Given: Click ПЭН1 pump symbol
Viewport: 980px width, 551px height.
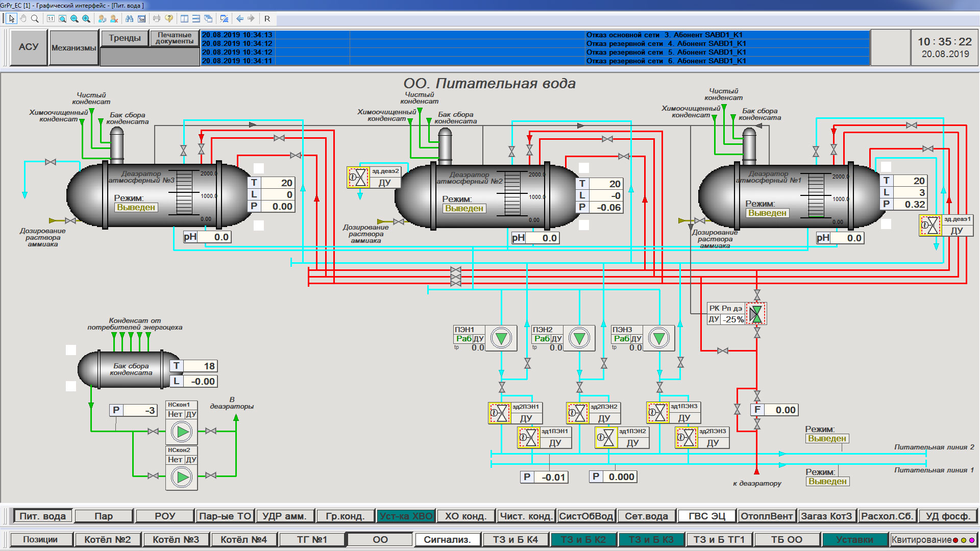Looking at the screenshot, I should coord(501,338).
